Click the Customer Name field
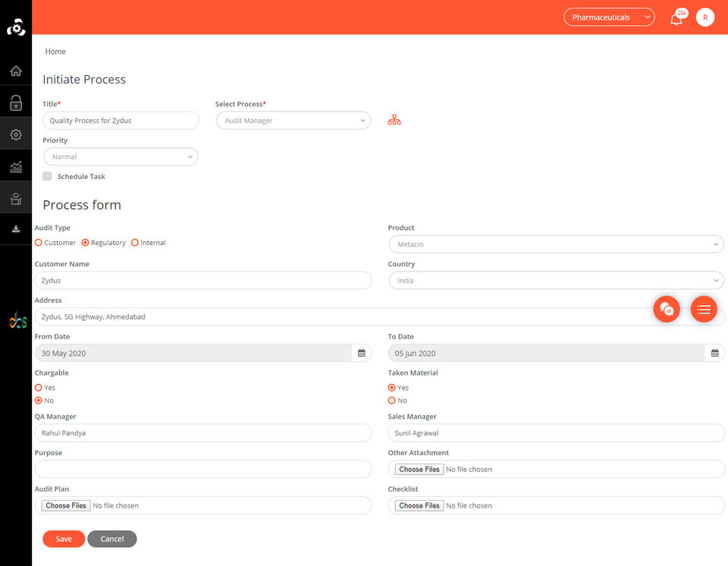The image size is (728, 566). [x=203, y=280]
